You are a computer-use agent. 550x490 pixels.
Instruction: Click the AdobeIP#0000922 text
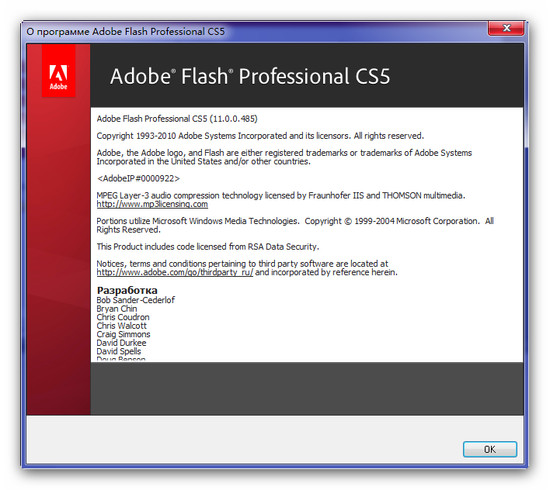138,178
